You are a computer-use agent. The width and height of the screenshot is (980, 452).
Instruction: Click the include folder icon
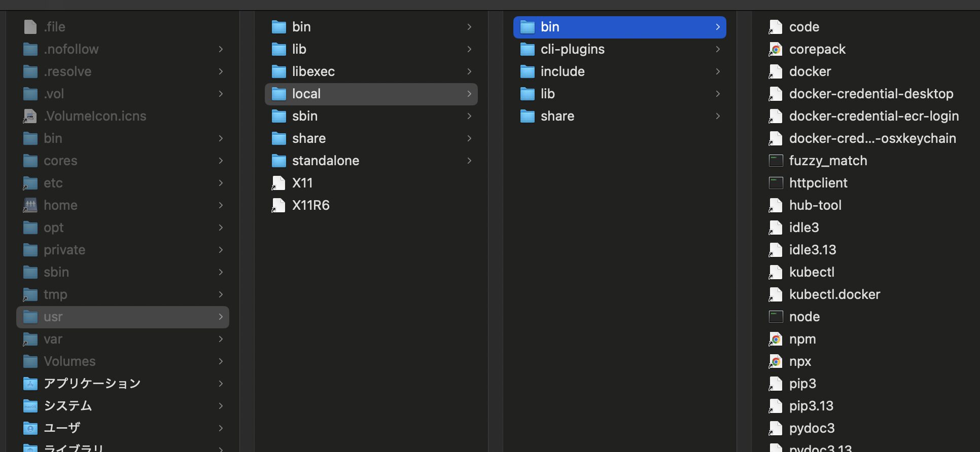pos(528,71)
